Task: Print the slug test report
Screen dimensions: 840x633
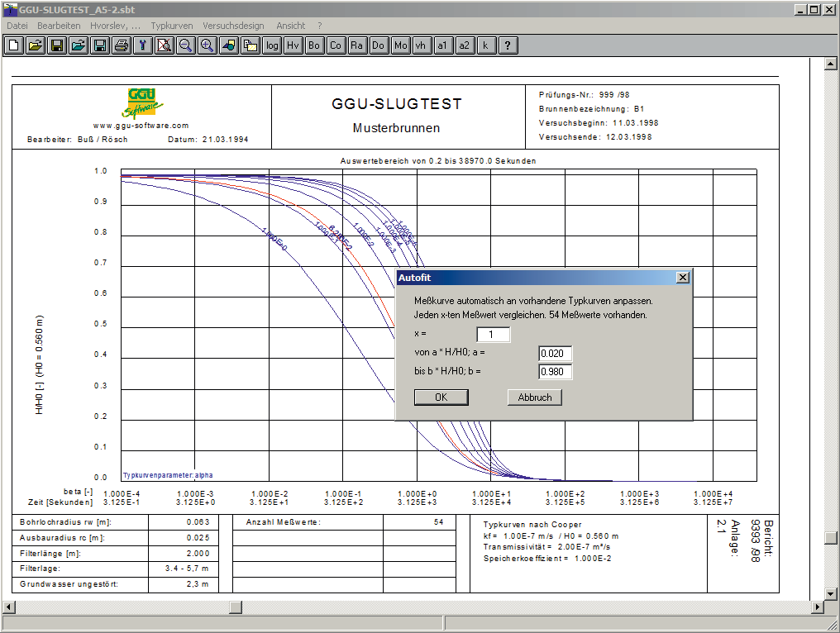Action: click(x=121, y=45)
